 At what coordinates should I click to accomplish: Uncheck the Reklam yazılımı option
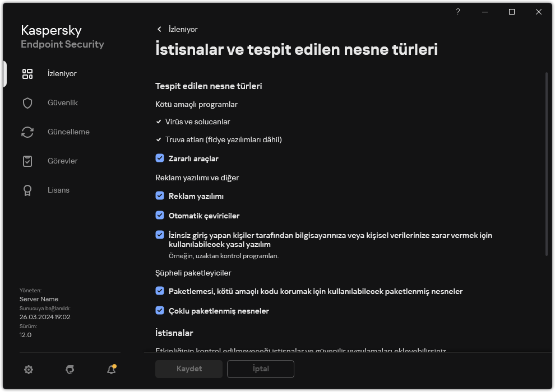pos(160,196)
